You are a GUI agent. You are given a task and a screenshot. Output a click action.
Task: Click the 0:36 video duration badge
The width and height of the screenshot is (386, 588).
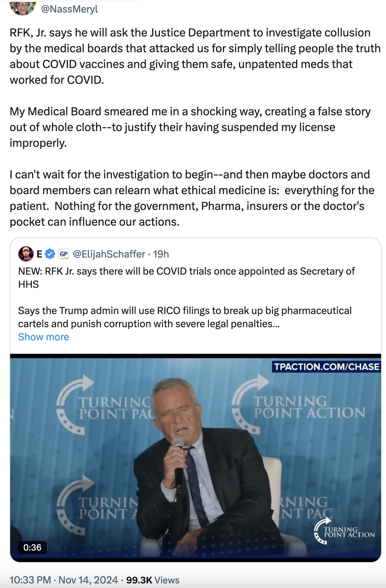32,547
